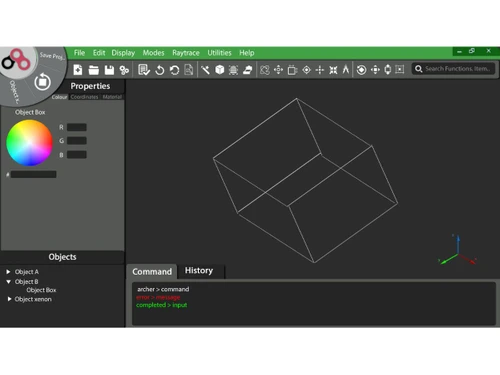500x375 pixels.
Task: Click the linked-circles icon beside the save icon
Action: pos(124,70)
